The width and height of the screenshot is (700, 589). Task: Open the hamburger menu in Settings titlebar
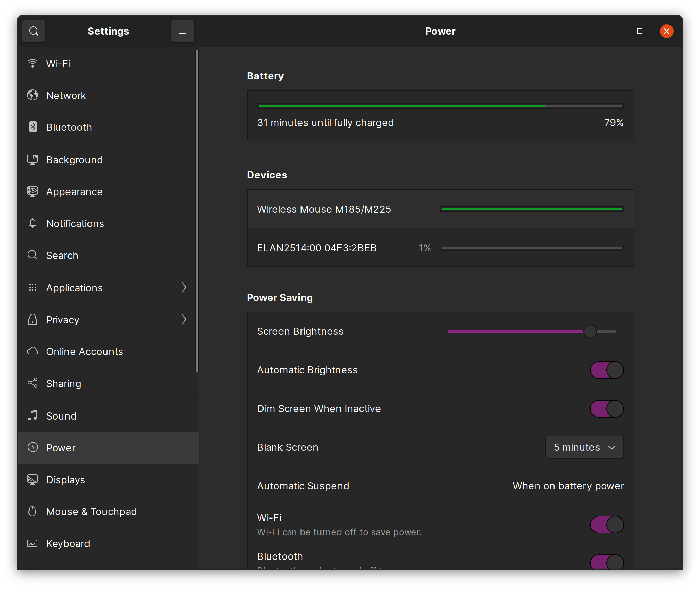(182, 31)
